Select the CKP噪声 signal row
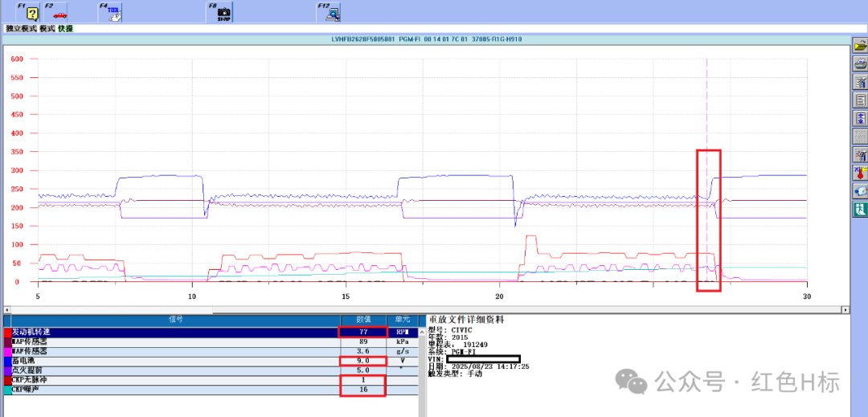 (x=211, y=390)
